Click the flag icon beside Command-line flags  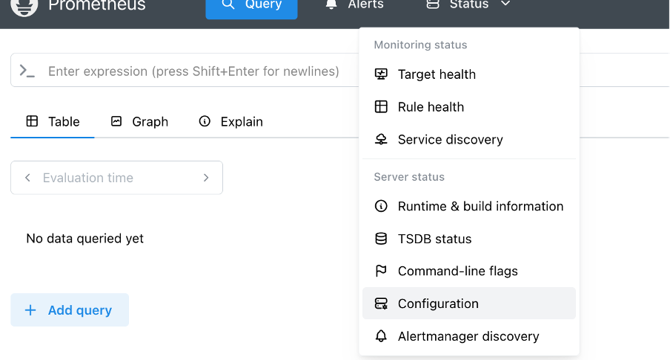point(381,271)
